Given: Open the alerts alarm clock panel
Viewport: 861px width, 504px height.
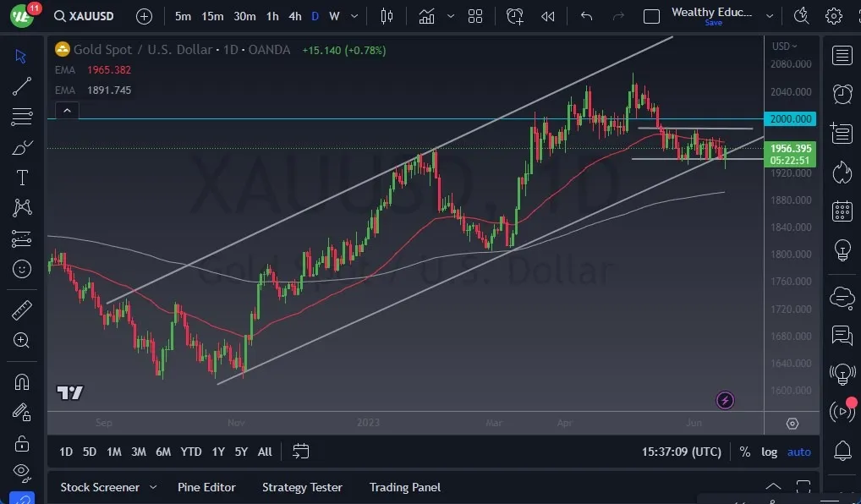Looking at the screenshot, I should point(842,94).
